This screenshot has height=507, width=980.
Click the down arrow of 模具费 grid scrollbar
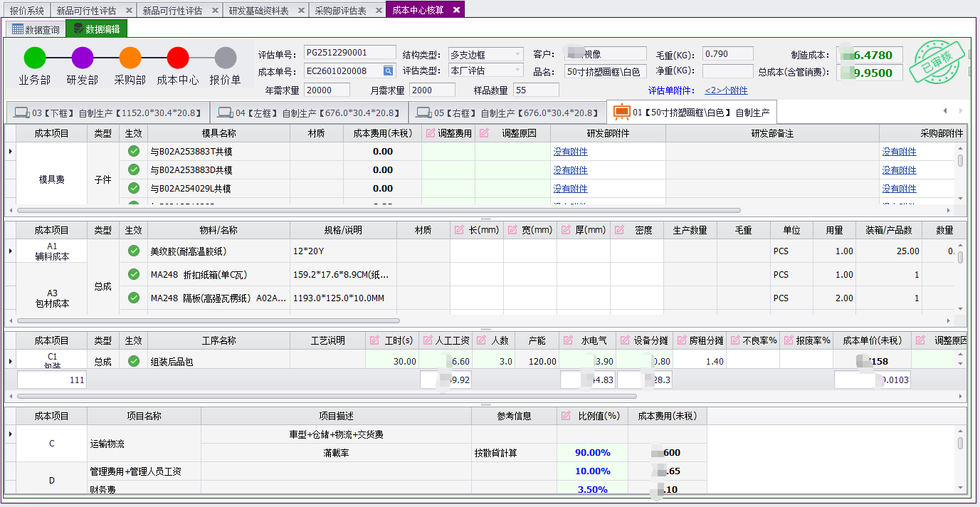pyautogui.click(x=960, y=199)
